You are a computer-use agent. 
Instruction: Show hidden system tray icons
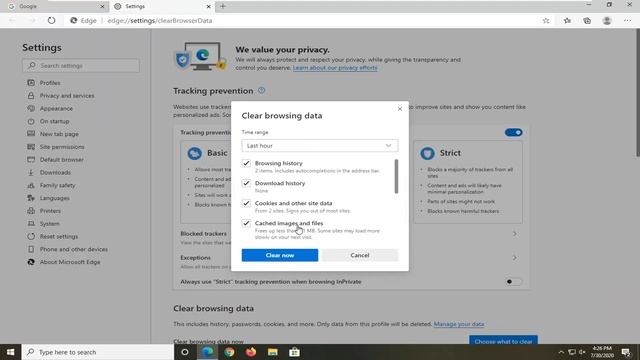click(561, 352)
